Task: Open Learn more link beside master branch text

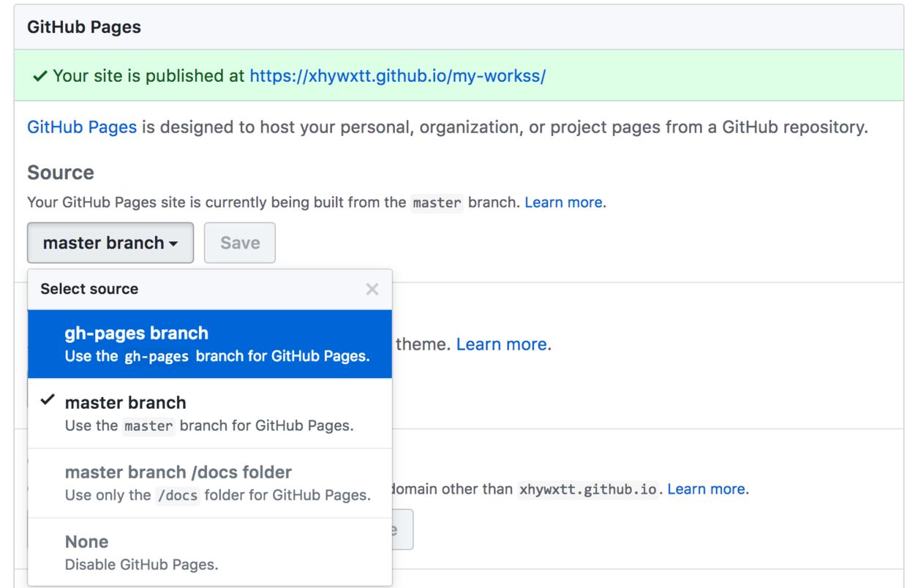Action: tap(564, 203)
